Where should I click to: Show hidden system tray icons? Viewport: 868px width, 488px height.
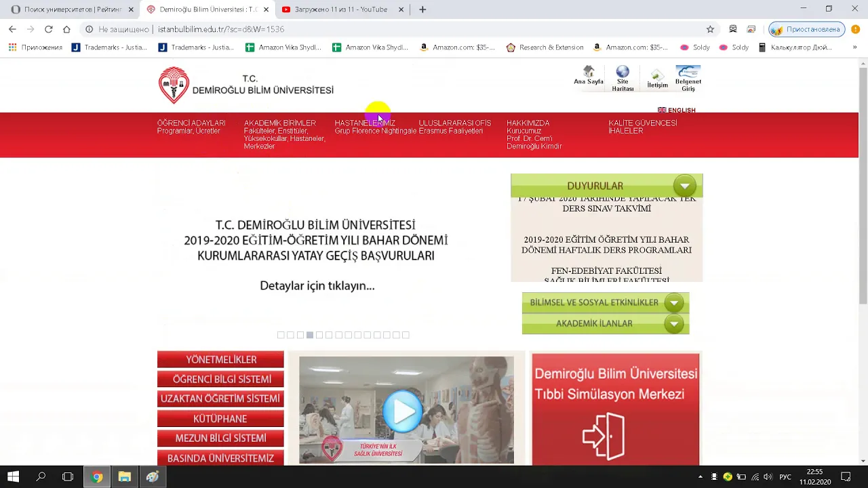[x=699, y=476]
